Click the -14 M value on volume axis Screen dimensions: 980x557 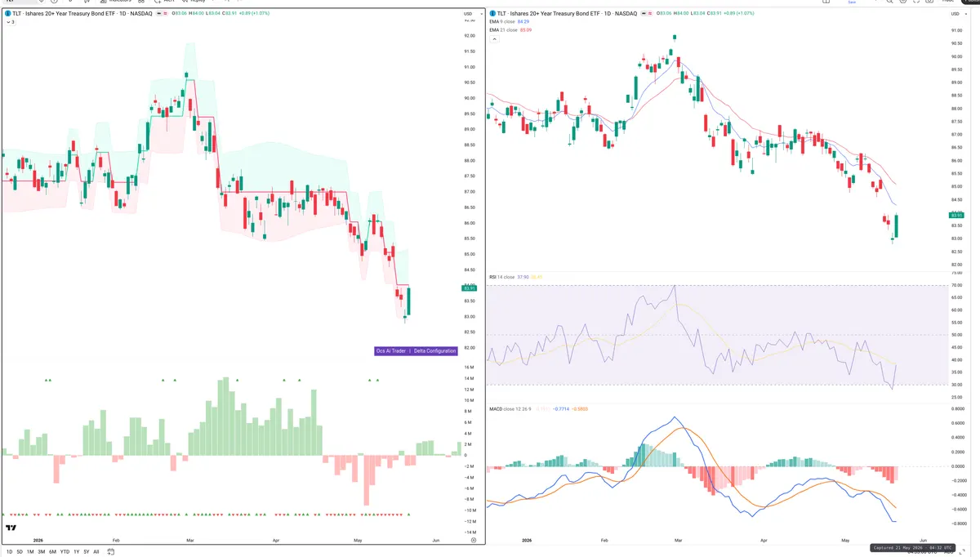point(469,532)
